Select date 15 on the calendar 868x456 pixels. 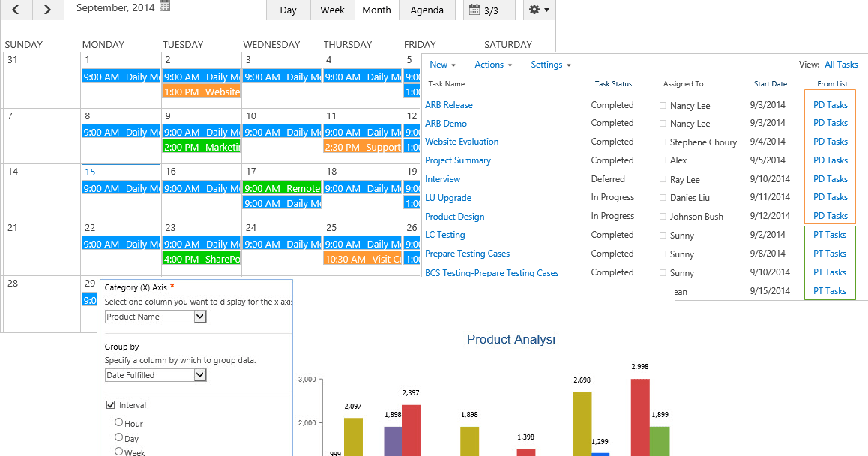90,172
